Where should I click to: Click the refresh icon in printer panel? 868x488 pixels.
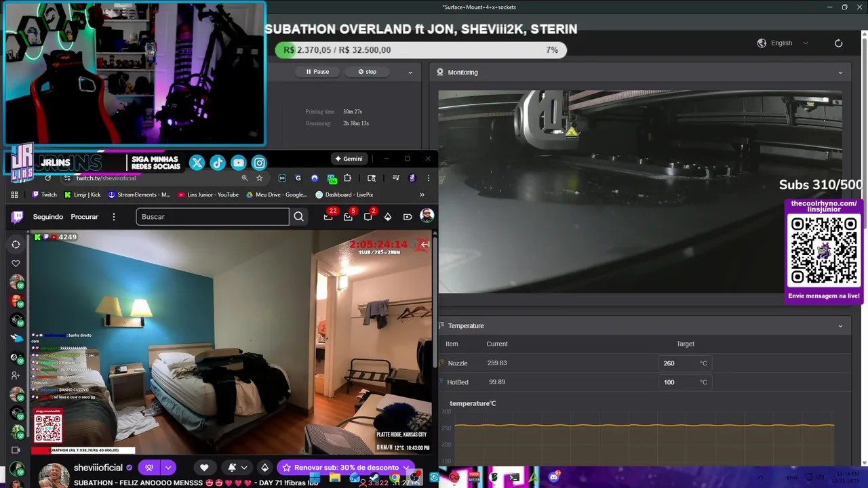coord(839,43)
